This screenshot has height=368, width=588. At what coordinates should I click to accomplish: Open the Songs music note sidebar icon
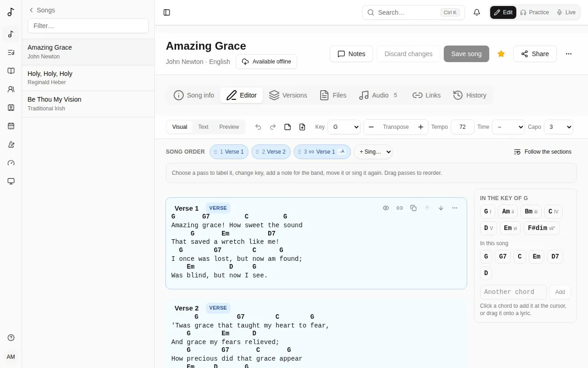tap(11, 34)
